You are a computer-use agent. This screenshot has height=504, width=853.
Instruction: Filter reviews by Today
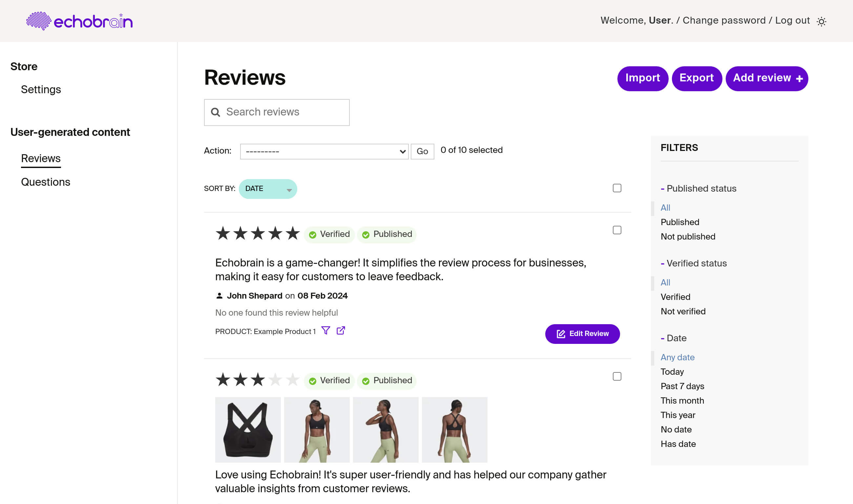pyautogui.click(x=672, y=372)
